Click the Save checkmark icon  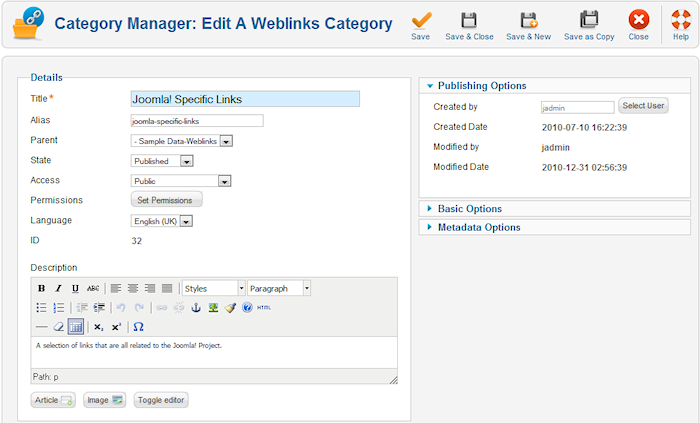click(x=421, y=21)
